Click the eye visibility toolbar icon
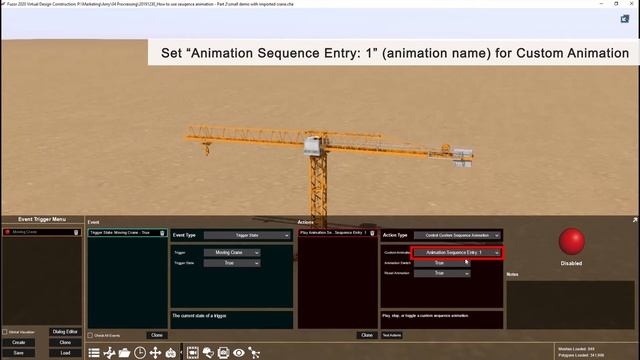Screen dimensions: 640x360 [x=239, y=353]
